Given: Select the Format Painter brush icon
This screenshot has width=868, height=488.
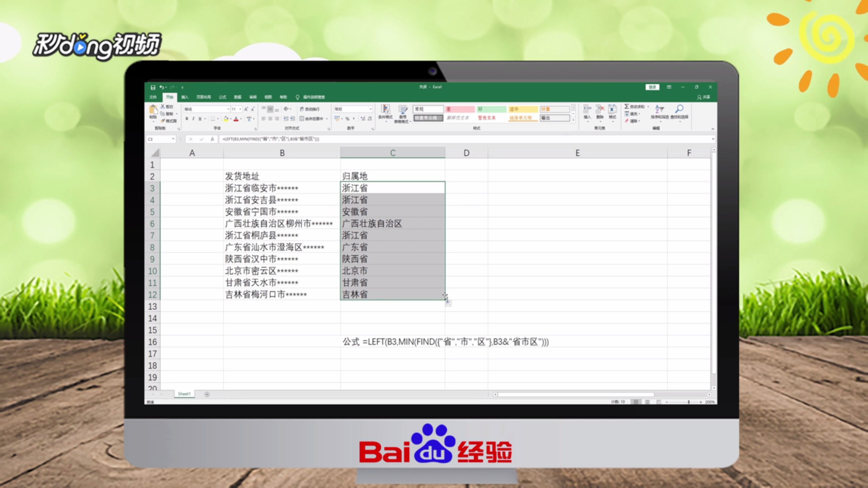Looking at the screenshot, I should [x=163, y=121].
